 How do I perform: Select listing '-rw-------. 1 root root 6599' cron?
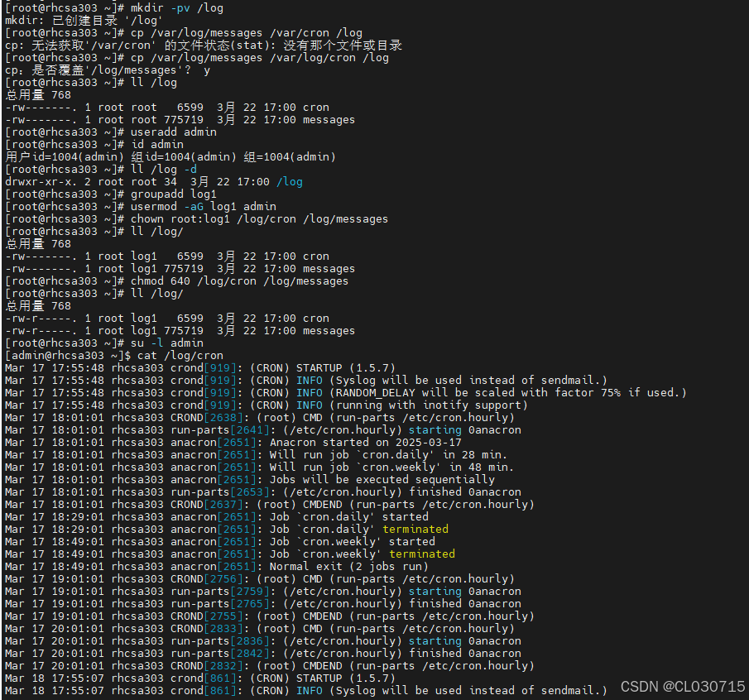point(167,108)
